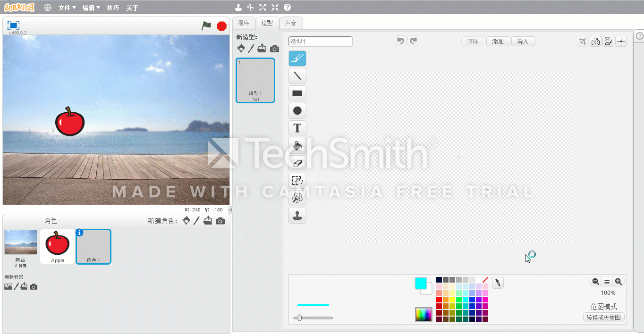The height and width of the screenshot is (334, 644).
Task: Pick a color with the eyedropper
Action: 498,283
